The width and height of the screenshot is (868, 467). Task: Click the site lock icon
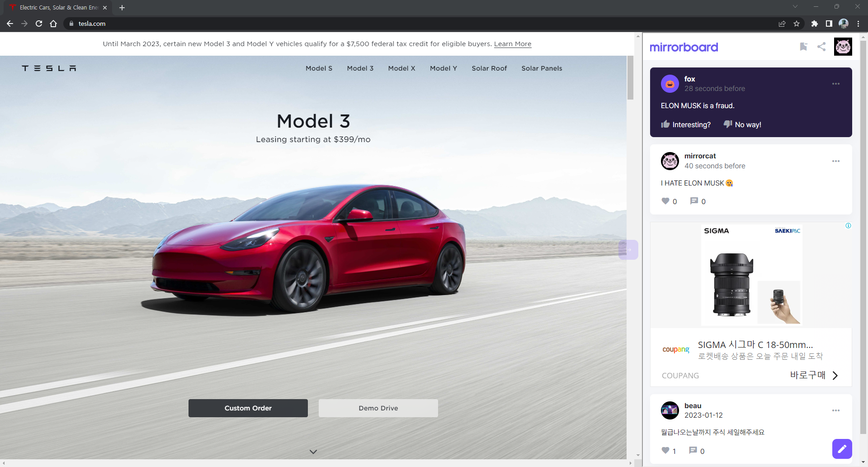pos(71,24)
